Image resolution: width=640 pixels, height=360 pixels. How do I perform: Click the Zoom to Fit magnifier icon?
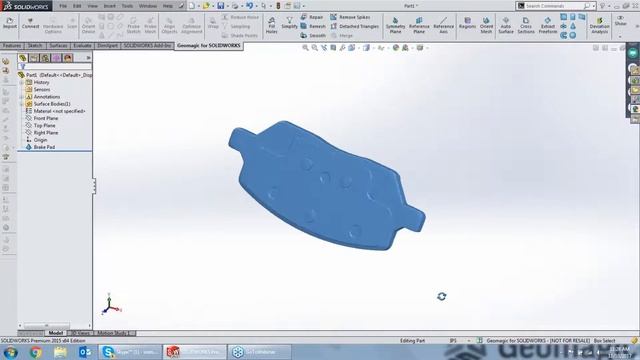click(305, 48)
